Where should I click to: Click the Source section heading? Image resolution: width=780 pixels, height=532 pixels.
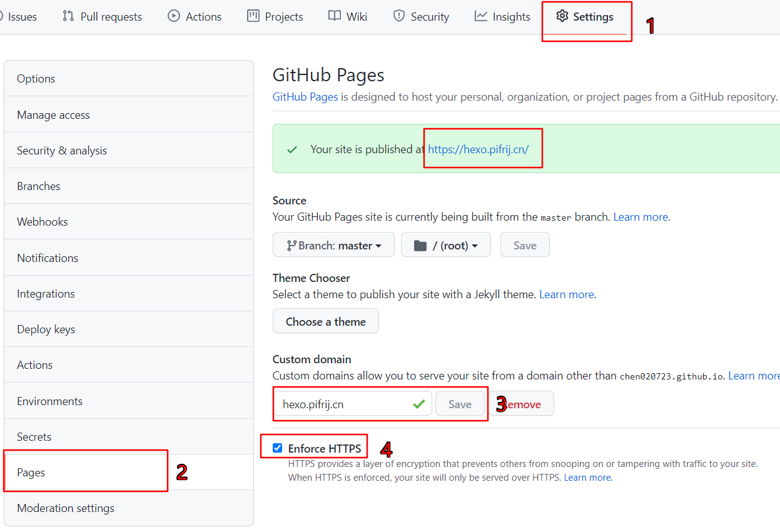[x=290, y=201]
